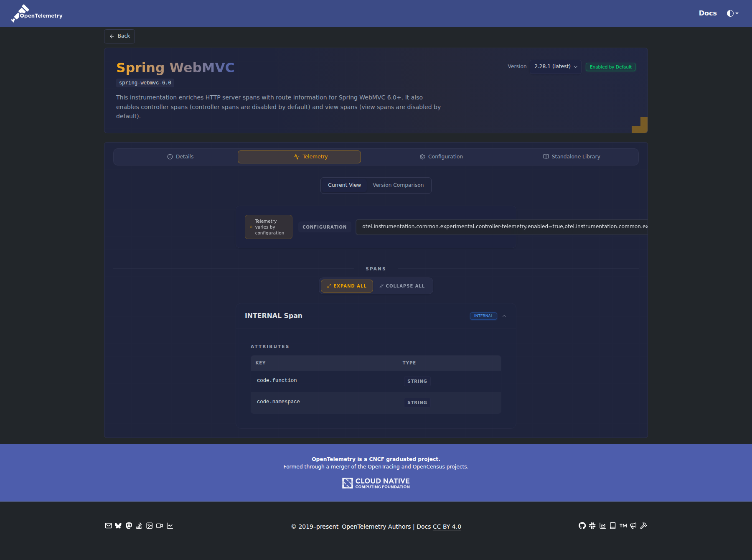752x560 pixels.
Task: Click the INTERNAL Span header title
Action: point(274,316)
